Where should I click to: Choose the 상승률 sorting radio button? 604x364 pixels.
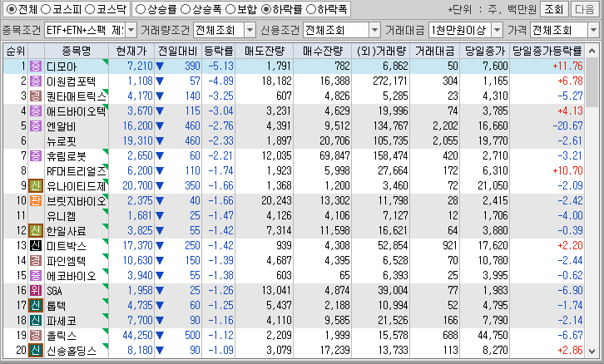(x=141, y=9)
